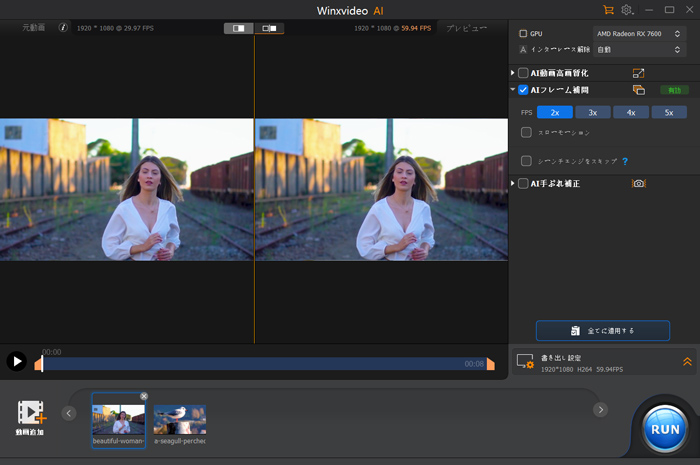
Task: Click the timeline progress bar
Action: pyautogui.click(x=265, y=364)
